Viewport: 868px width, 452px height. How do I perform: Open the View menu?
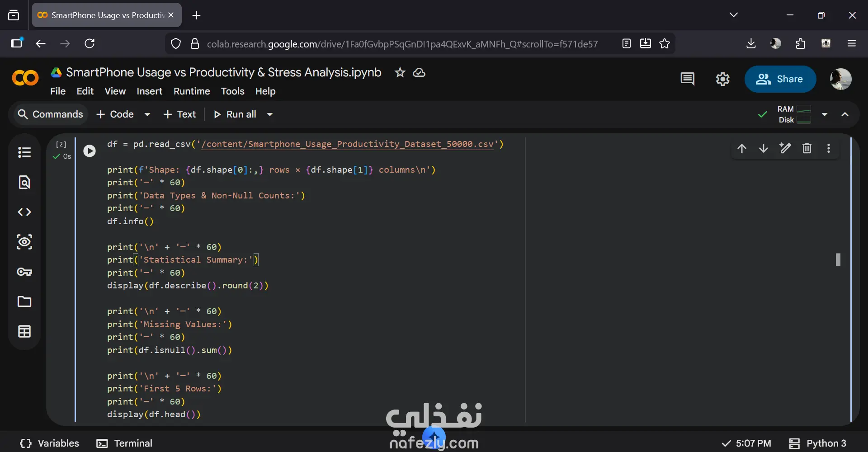(115, 91)
